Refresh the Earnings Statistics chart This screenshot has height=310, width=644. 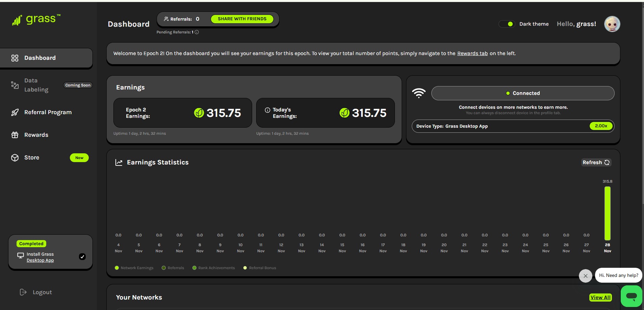pos(596,162)
